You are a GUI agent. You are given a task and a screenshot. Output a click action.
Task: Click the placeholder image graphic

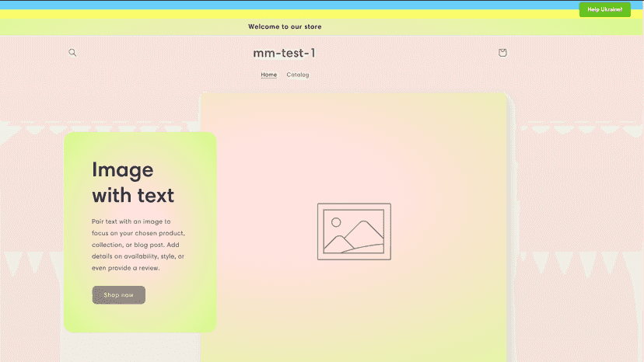[x=354, y=231]
